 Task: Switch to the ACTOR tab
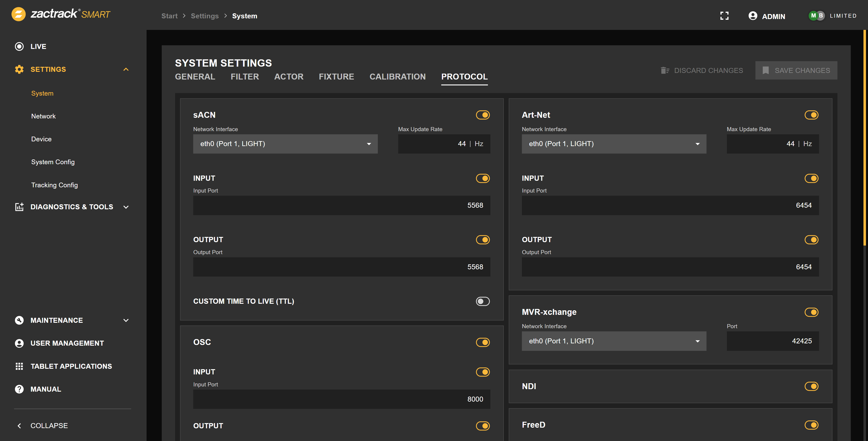click(289, 77)
